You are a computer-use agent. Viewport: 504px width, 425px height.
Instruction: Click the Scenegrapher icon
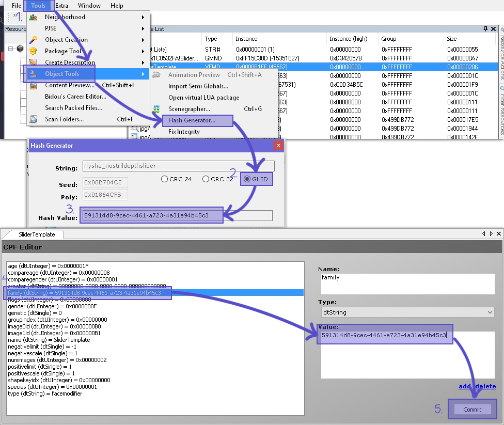tap(156, 109)
